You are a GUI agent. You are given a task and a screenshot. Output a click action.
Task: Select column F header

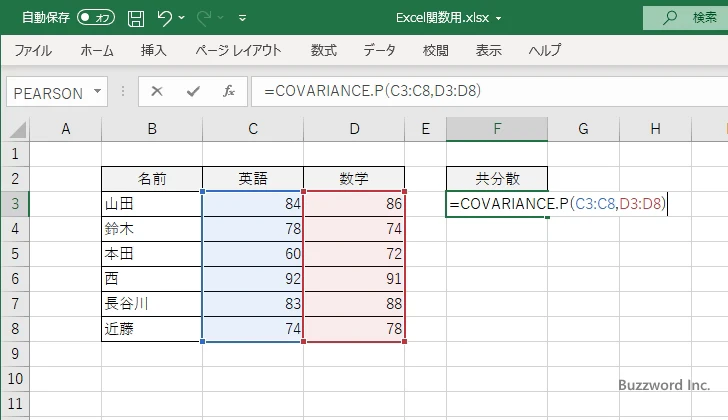[497, 129]
